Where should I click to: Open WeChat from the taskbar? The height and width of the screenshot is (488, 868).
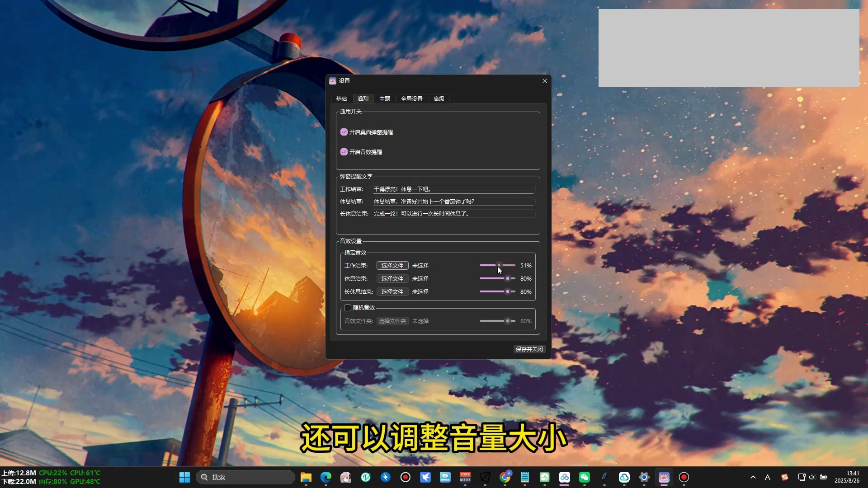pos(585,477)
